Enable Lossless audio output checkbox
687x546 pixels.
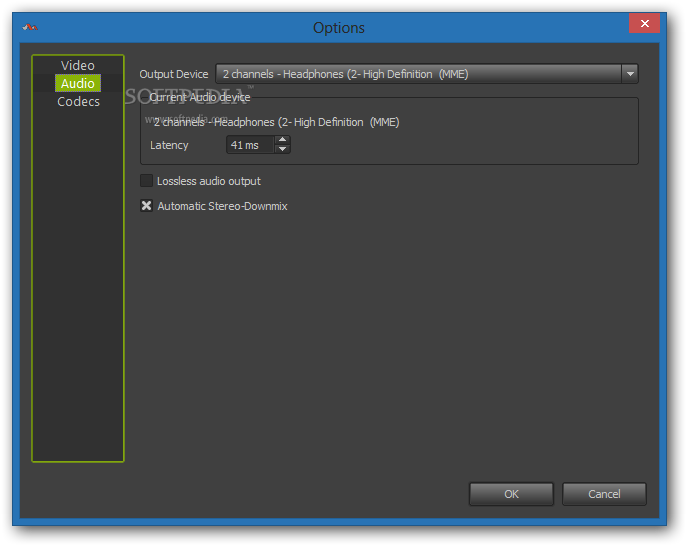point(146,181)
